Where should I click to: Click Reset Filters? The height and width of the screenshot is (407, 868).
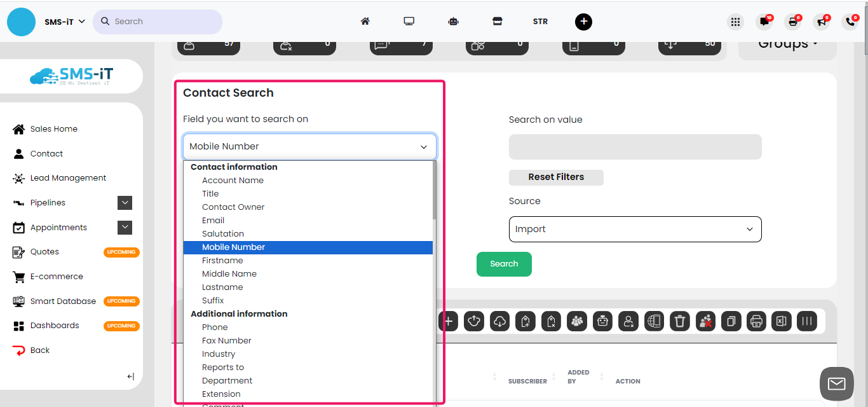(555, 177)
